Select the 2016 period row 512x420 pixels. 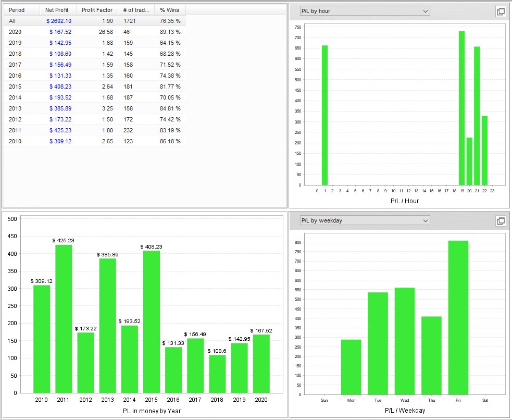point(95,76)
